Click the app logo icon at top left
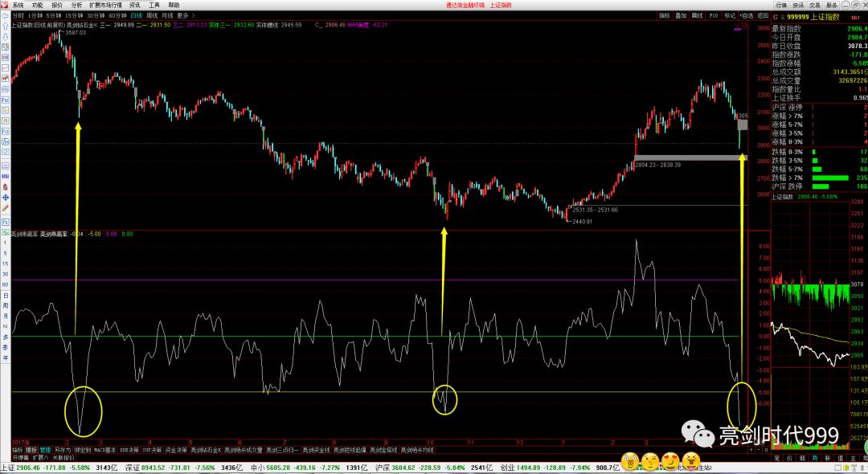 tap(5, 5)
